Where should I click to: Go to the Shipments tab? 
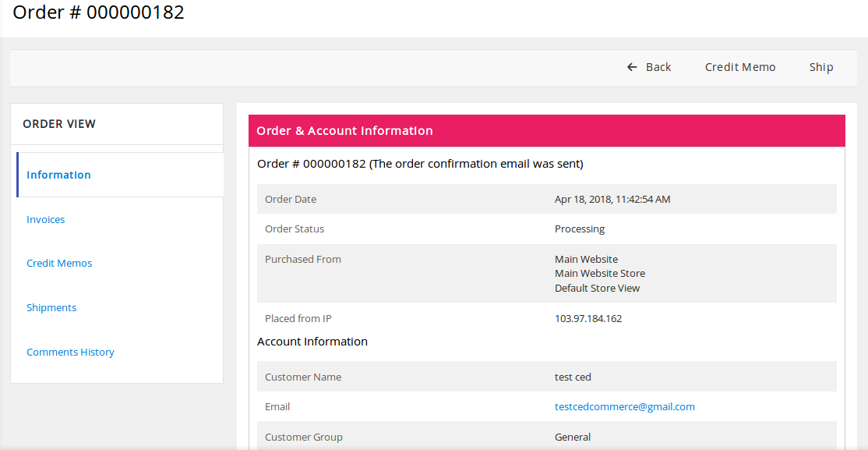pos(51,307)
